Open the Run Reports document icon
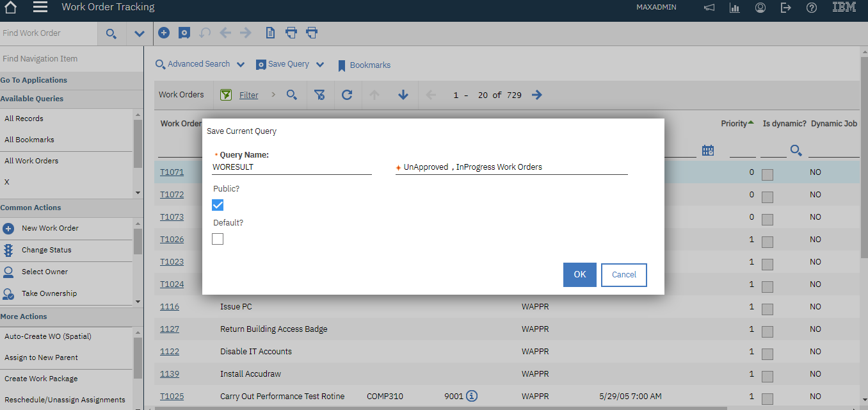Viewport: 868px width, 410px height. (270, 32)
